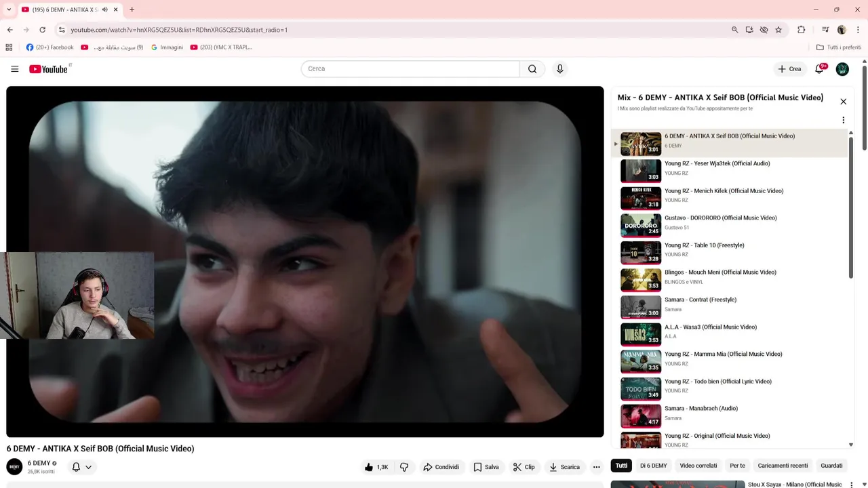The height and width of the screenshot is (488, 868).
Task: Play Samara Contrat Freestyle playlist entry
Action: click(x=729, y=306)
